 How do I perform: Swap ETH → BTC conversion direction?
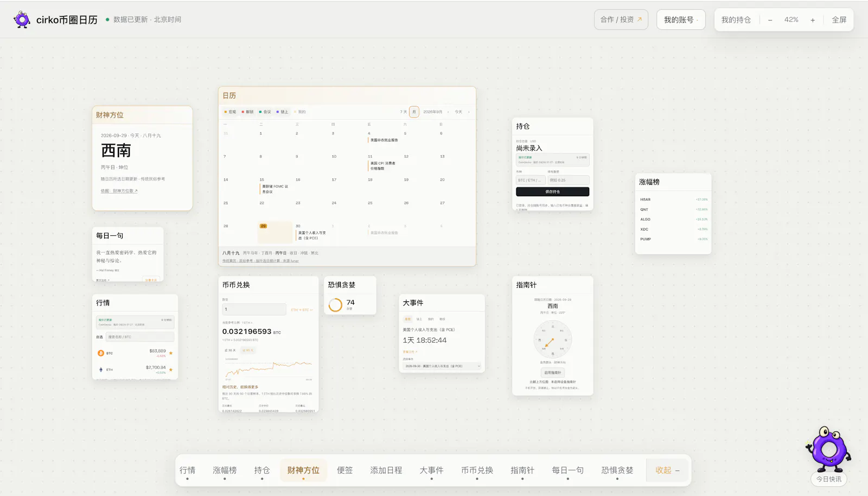[x=302, y=310]
